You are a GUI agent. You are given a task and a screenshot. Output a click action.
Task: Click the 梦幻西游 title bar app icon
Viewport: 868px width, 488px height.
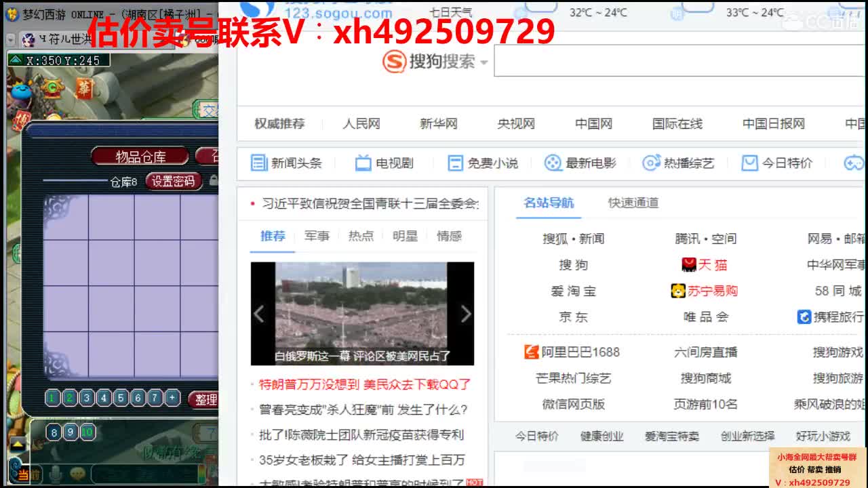coord(12,14)
